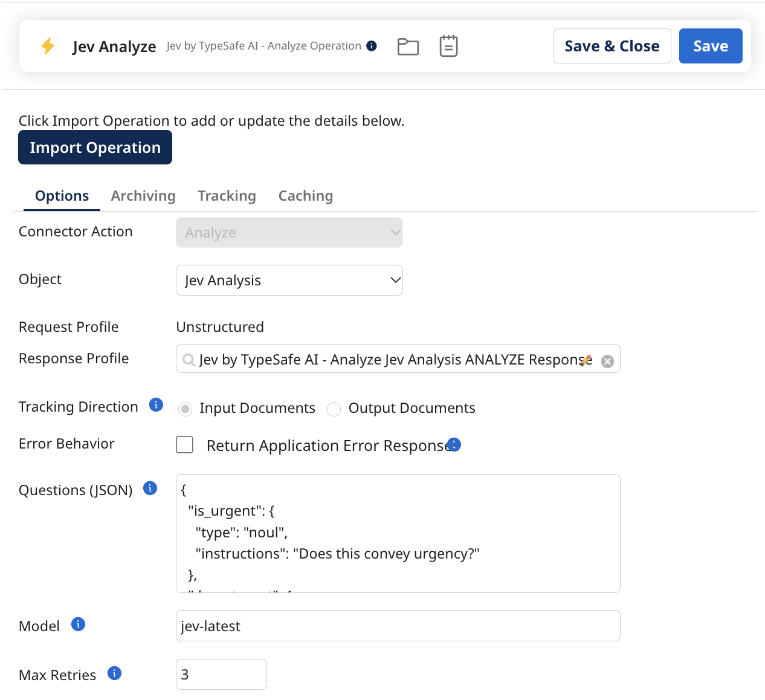The image size is (765, 700).
Task: Click the Response Profile label
Action: tap(74, 358)
